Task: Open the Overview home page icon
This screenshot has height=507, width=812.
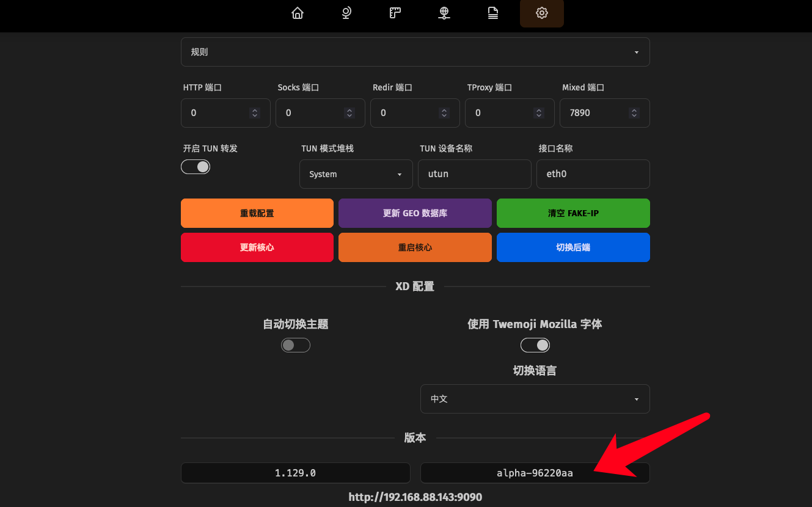Action: pyautogui.click(x=298, y=13)
